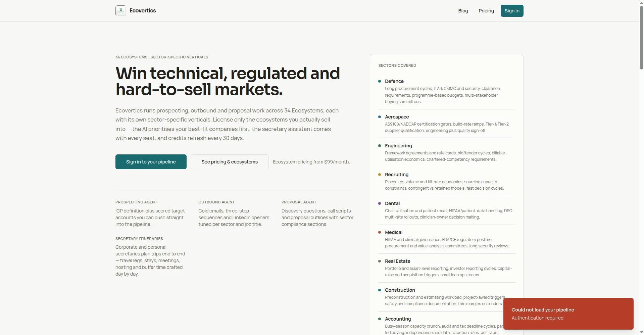Click the Sign in button in header

coord(512,11)
